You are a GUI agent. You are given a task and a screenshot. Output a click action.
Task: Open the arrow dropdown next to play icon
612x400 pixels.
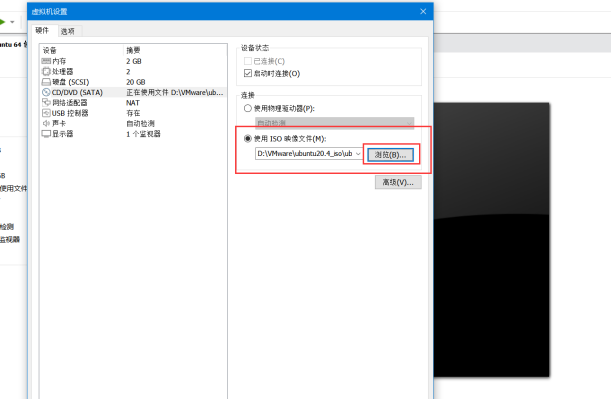pyautogui.click(x=12, y=22)
